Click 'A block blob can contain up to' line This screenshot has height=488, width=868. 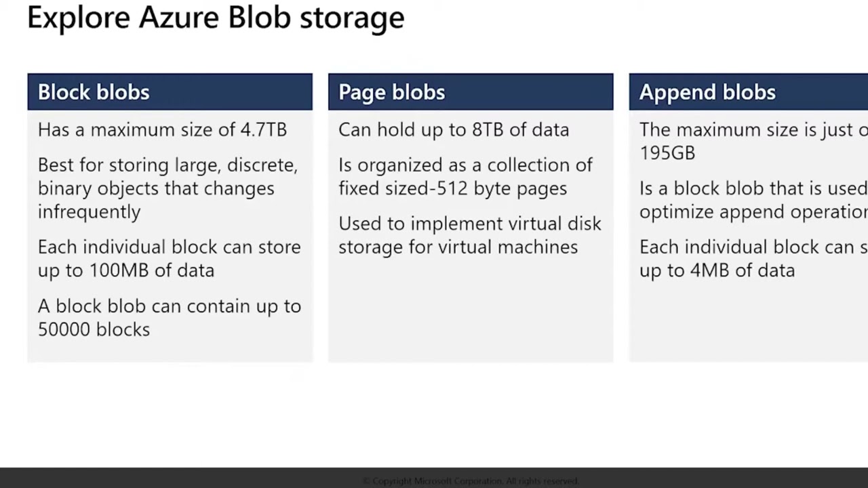click(170, 306)
